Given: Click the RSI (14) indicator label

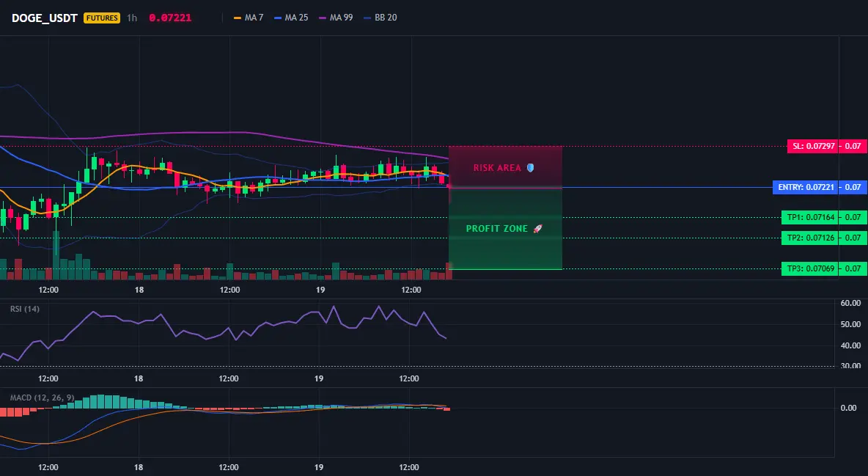Looking at the screenshot, I should click(x=25, y=309).
